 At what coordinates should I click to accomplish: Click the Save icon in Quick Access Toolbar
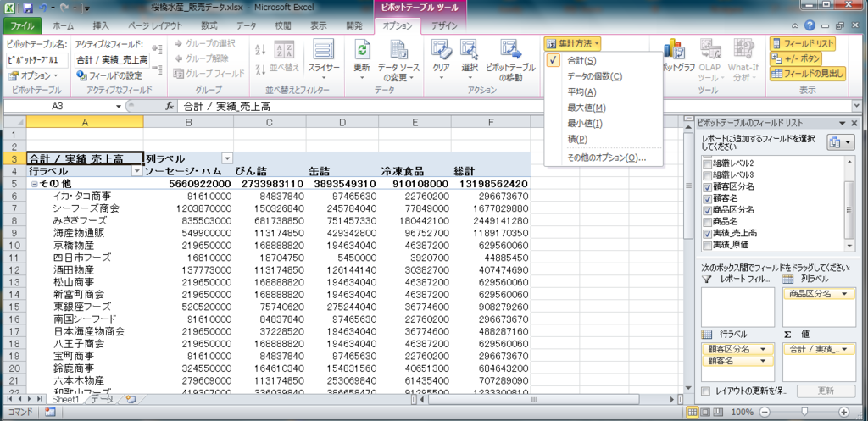pyautogui.click(x=28, y=8)
